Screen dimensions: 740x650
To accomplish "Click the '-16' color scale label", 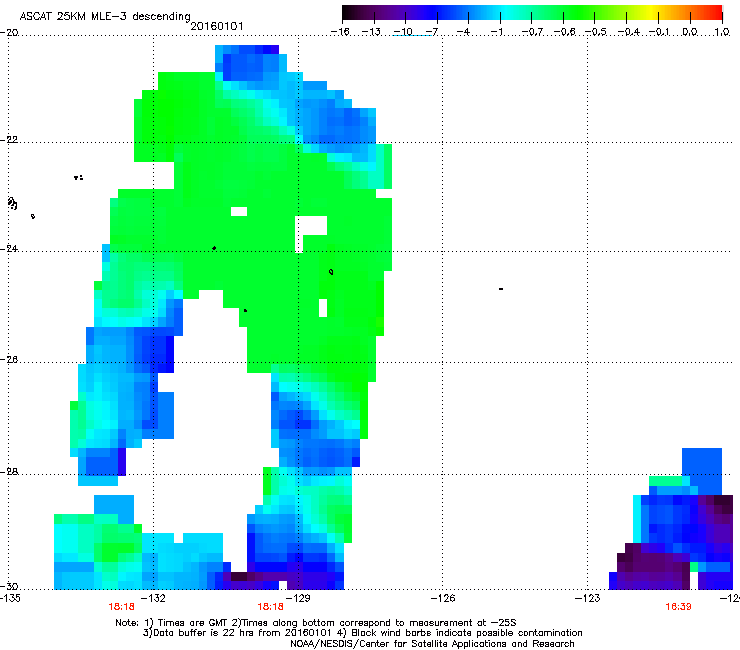I will coord(340,32).
